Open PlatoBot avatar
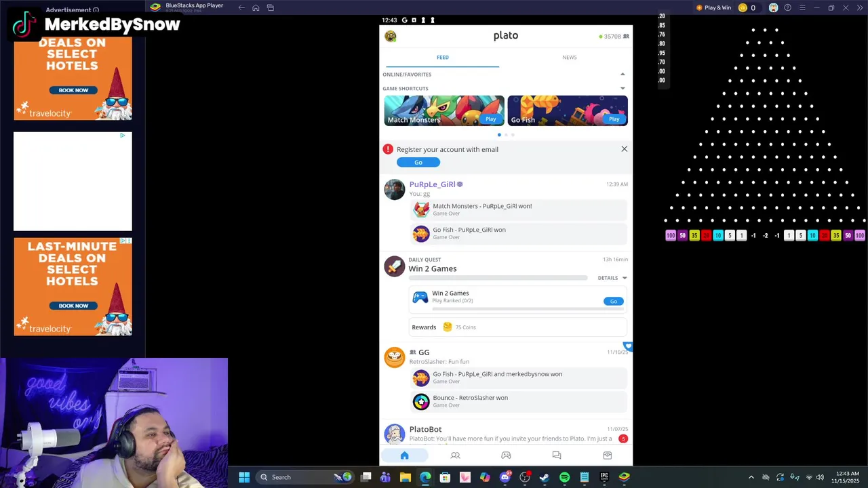 (x=395, y=434)
